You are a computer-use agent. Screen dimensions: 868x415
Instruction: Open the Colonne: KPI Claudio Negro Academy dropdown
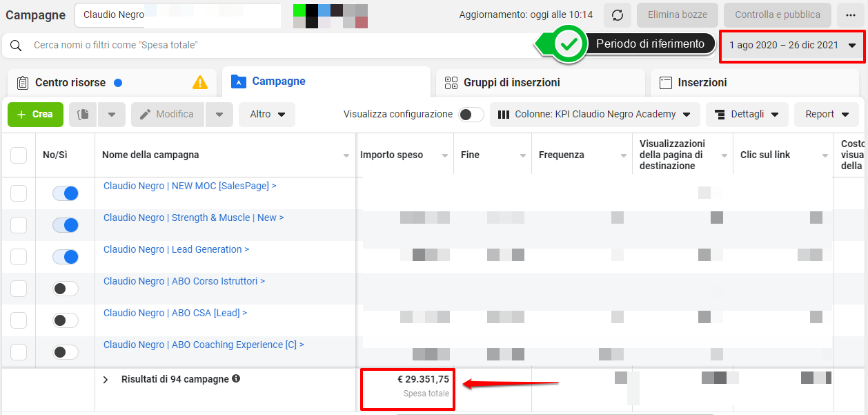pos(595,115)
